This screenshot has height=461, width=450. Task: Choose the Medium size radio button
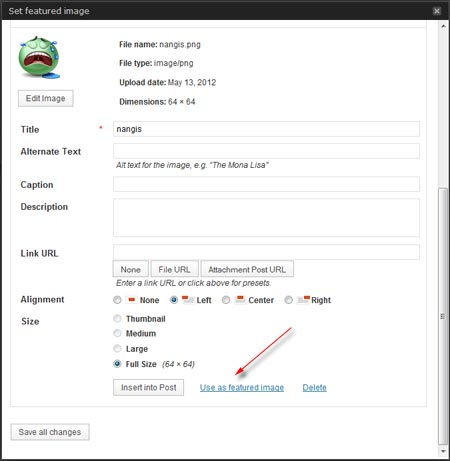[117, 333]
